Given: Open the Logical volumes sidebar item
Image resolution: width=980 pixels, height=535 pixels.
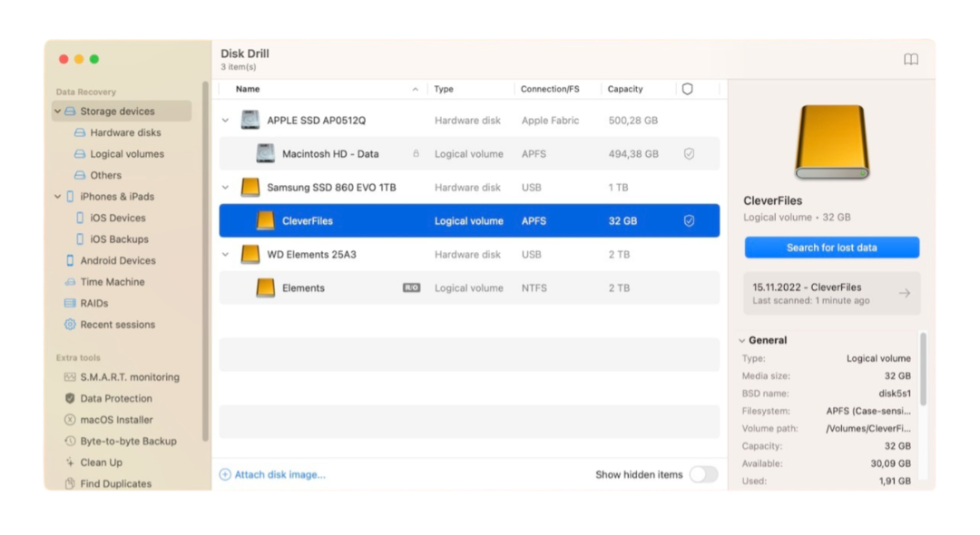Looking at the screenshot, I should coord(127,153).
